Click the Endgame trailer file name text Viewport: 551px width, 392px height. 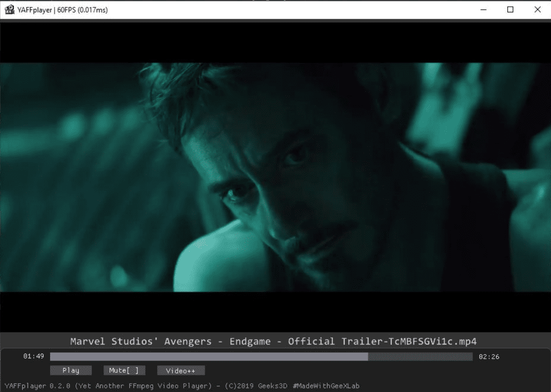(274, 341)
